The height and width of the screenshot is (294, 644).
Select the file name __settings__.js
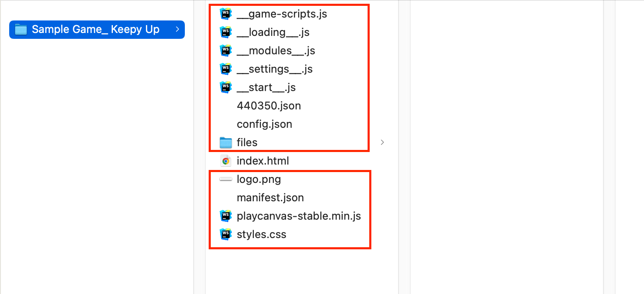click(275, 69)
